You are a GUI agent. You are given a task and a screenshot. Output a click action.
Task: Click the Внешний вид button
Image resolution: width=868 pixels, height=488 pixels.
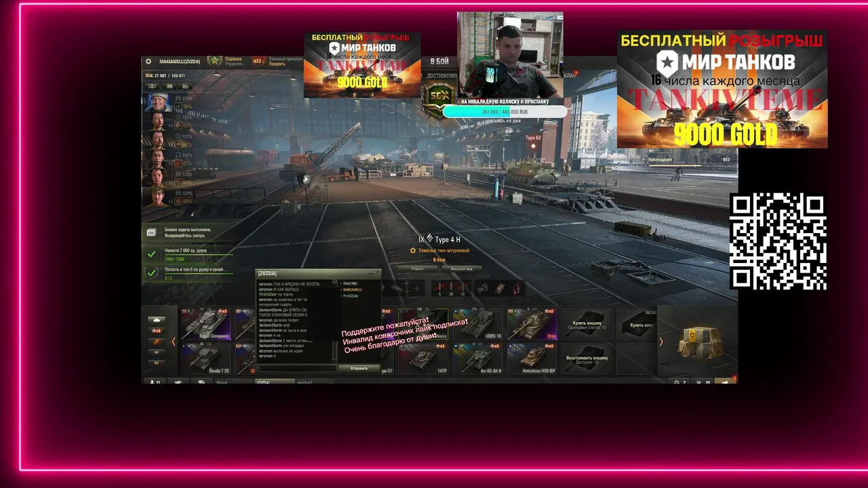462,268
